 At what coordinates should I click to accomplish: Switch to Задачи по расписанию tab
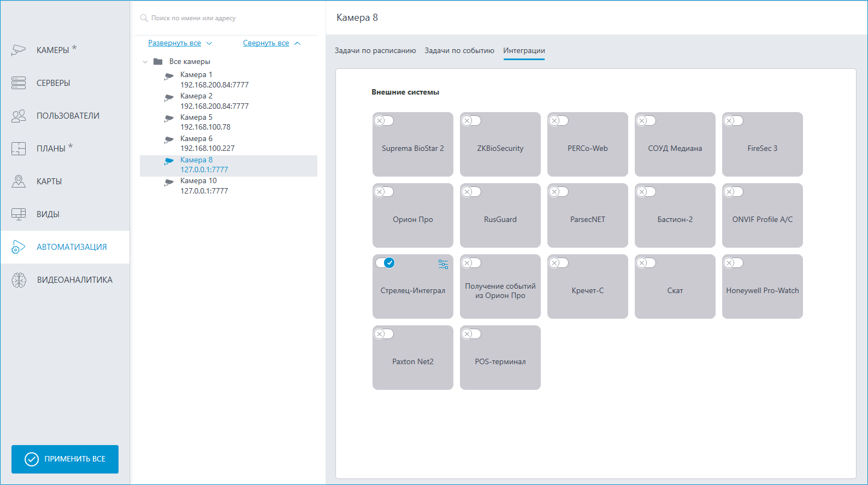point(375,51)
